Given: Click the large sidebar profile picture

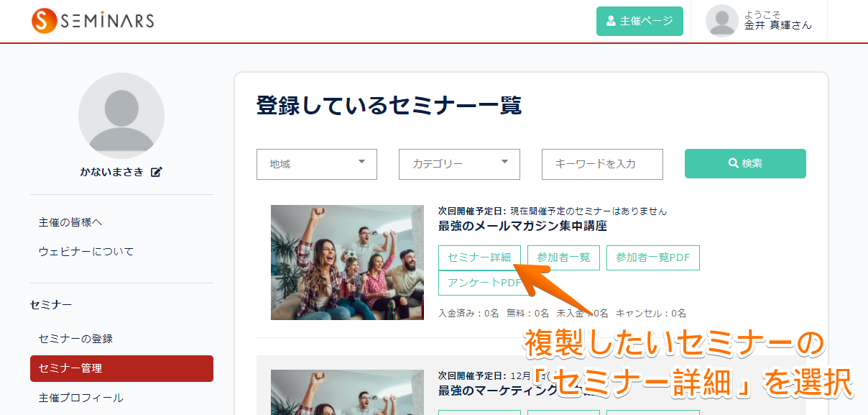Looking at the screenshot, I should (x=121, y=116).
